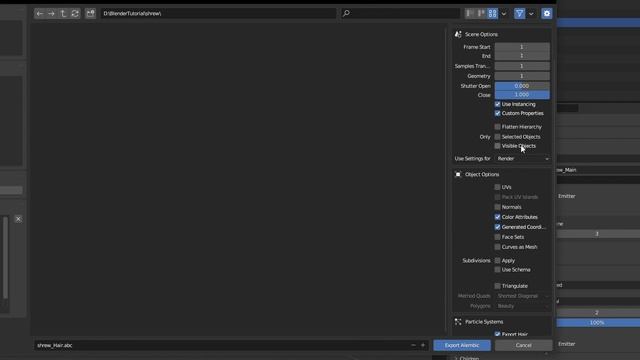Collapse the Scene Options section
Screen dimensions: 640x360
pos(481,34)
